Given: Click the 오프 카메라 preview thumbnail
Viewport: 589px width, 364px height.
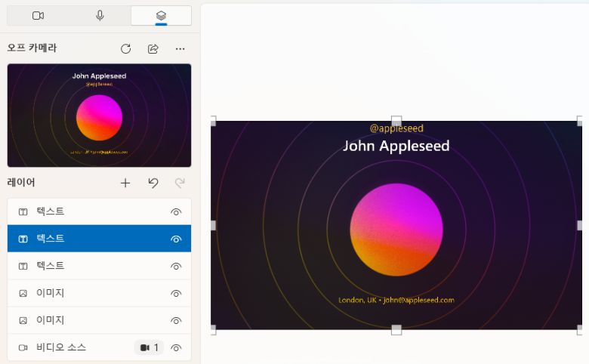Looking at the screenshot, I should click(x=99, y=116).
